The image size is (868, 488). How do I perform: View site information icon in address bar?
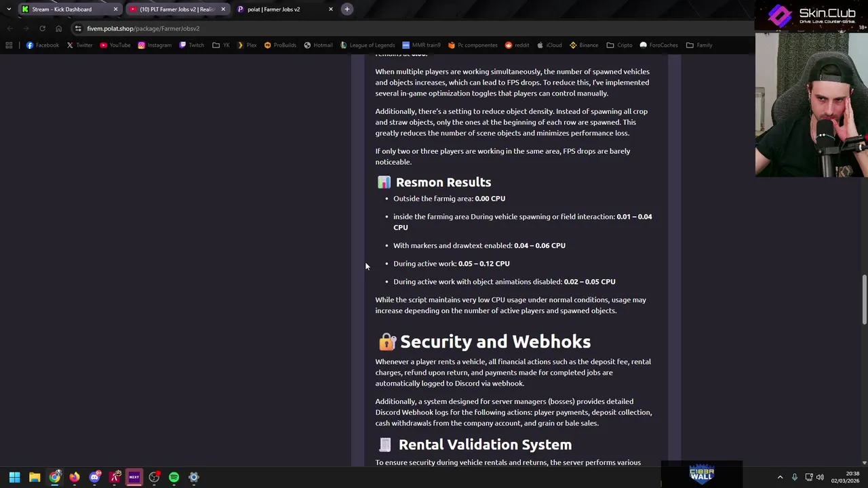pos(78,28)
